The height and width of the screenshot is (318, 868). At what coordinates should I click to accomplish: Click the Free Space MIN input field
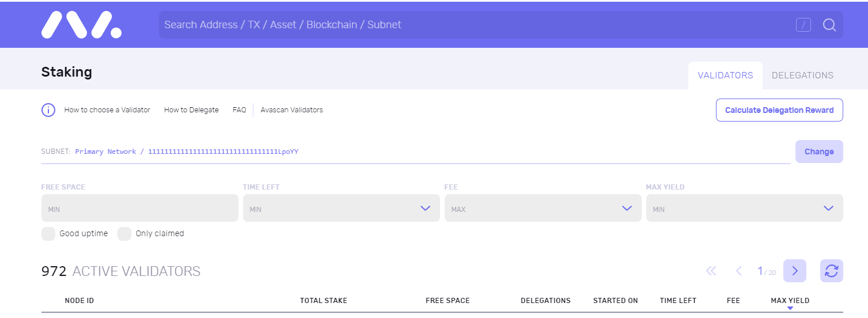point(140,208)
